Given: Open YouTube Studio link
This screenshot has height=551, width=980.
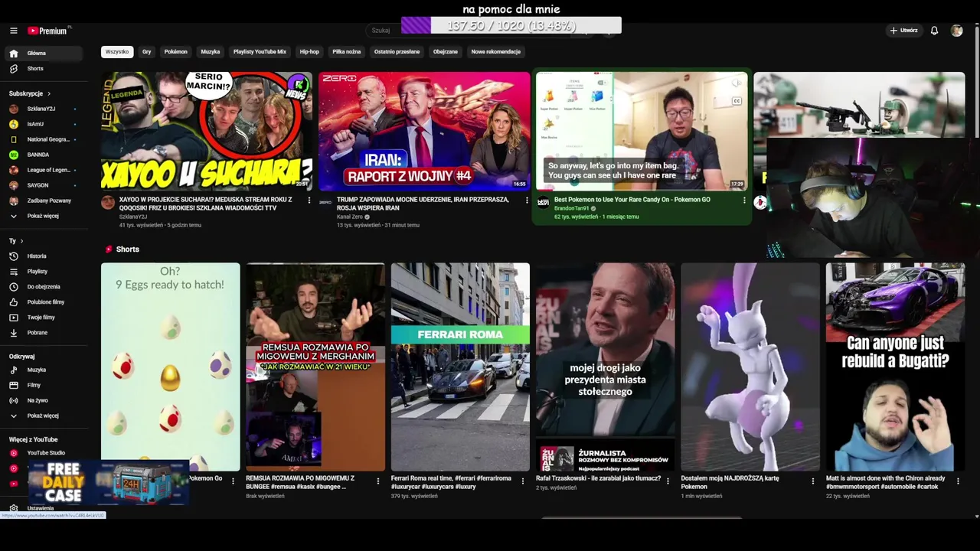Looking at the screenshot, I should tap(44, 453).
